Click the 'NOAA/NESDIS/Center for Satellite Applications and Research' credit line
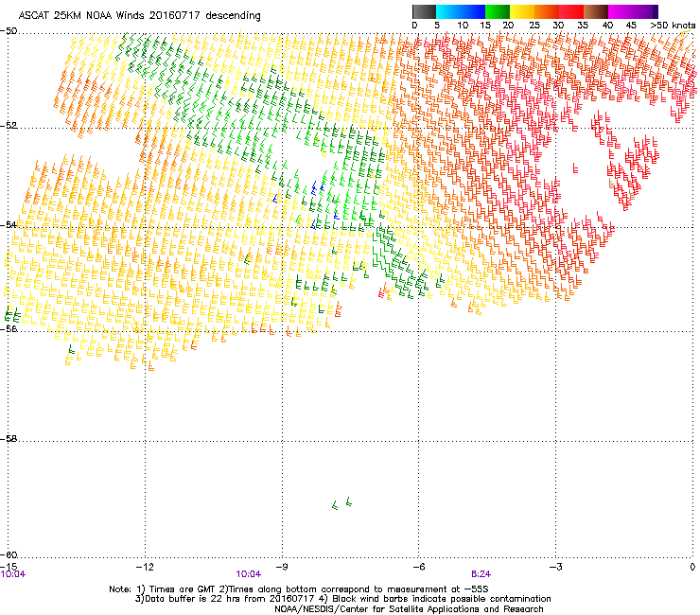Viewport: 700px width, 615px height. click(409, 609)
